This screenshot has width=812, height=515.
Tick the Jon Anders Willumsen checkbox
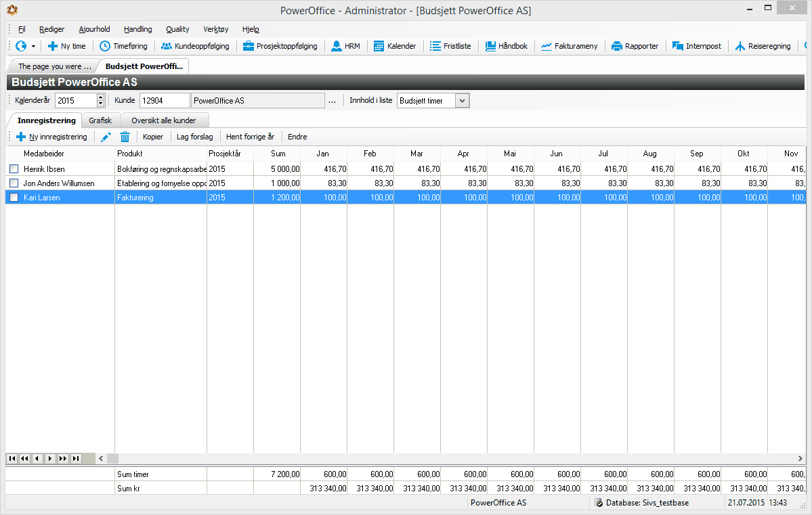click(x=14, y=183)
